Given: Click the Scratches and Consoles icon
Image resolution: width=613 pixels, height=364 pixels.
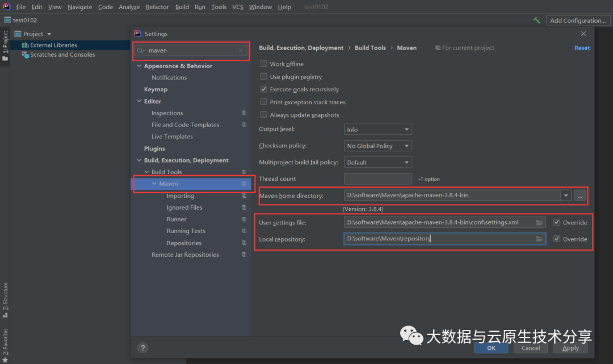Looking at the screenshot, I should pyautogui.click(x=26, y=54).
